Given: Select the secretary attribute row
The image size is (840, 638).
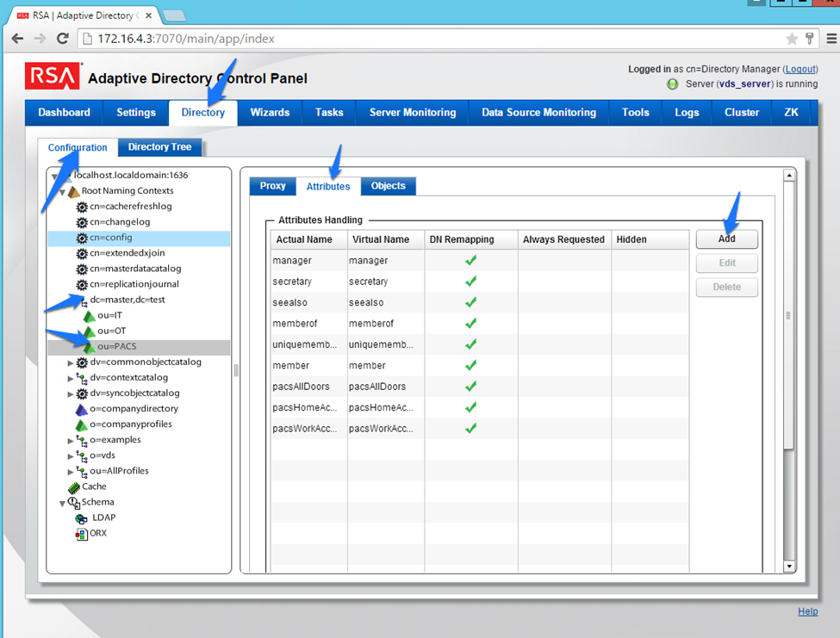Looking at the screenshot, I should pos(480,282).
